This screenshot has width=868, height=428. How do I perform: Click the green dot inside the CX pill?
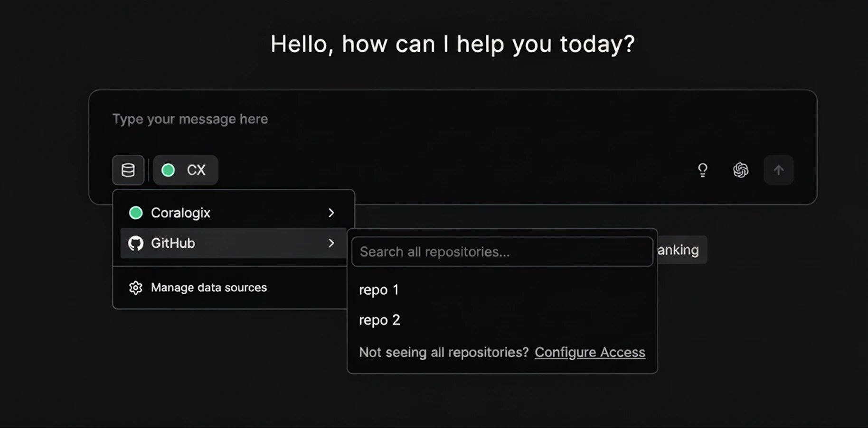coord(168,170)
